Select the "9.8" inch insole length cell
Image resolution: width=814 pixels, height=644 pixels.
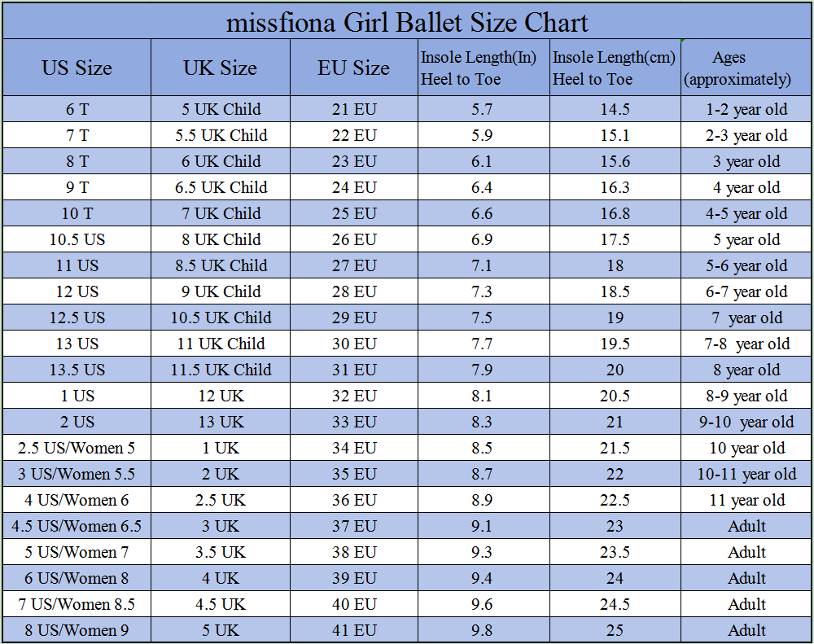[482, 631]
